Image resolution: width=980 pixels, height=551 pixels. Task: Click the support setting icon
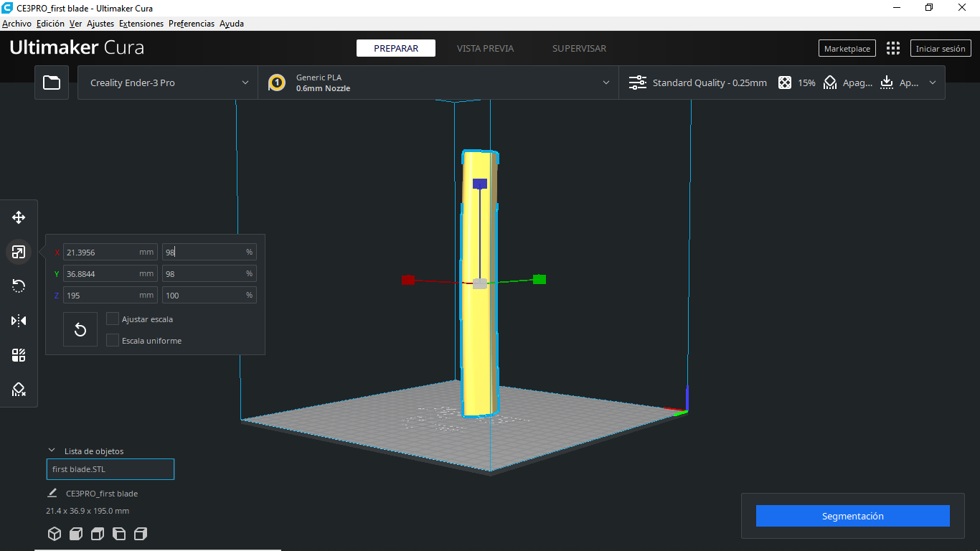coord(830,83)
